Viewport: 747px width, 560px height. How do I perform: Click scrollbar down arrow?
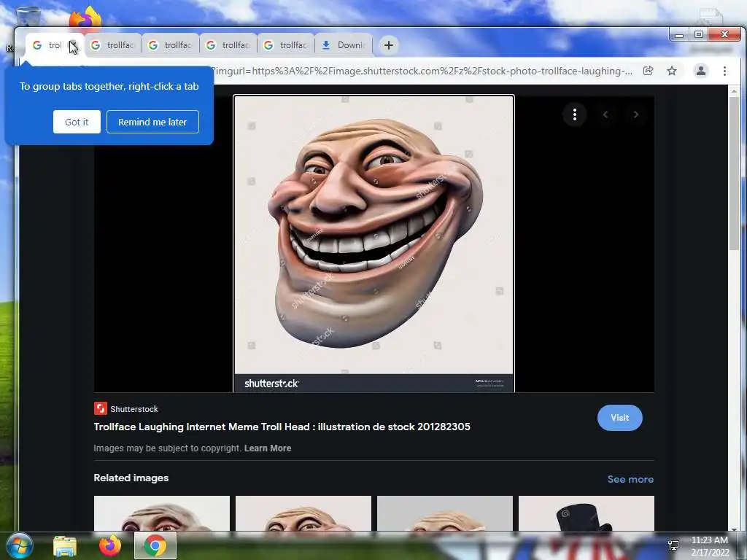tap(734, 529)
